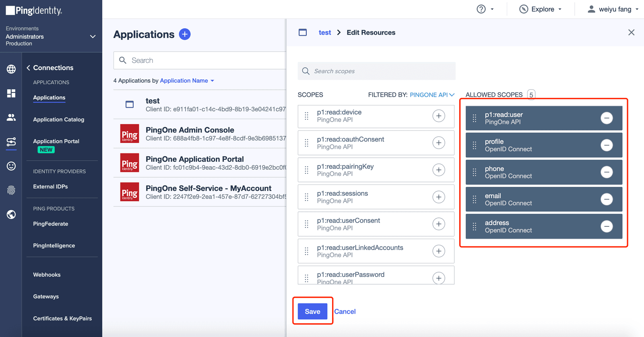Save the resource changes
644x337 pixels.
point(312,311)
